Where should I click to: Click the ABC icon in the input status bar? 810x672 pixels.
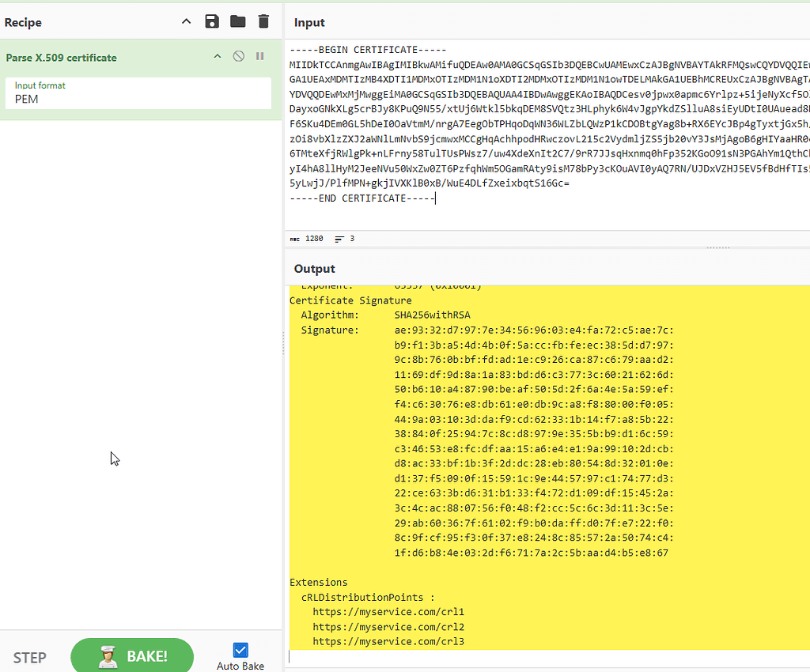(x=294, y=238)
